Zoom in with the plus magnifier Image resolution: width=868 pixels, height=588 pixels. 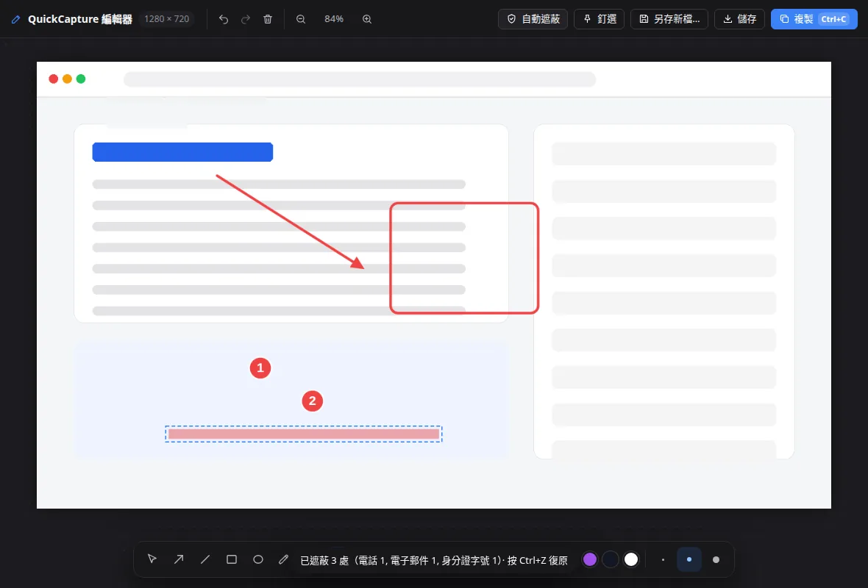367,19
